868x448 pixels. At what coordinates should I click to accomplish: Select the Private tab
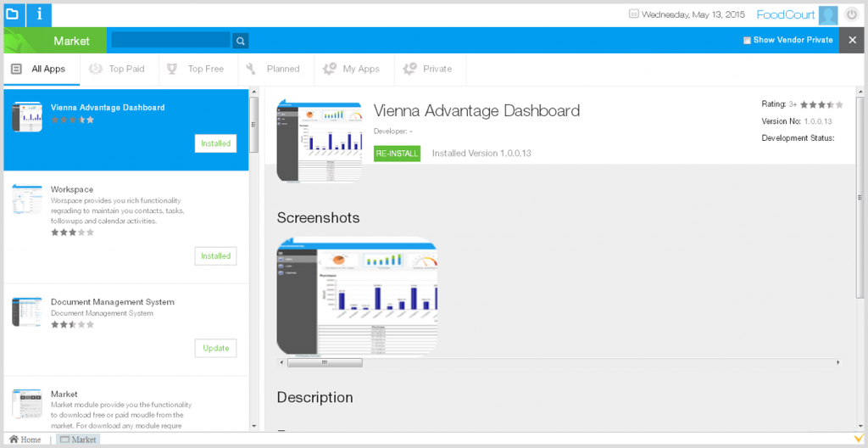tap(430, 70)
